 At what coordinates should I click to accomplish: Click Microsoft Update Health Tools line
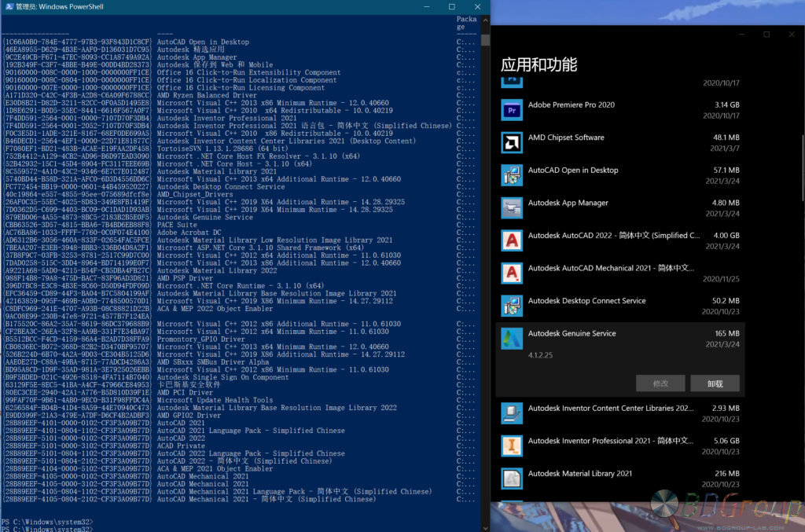coord(215,400)
